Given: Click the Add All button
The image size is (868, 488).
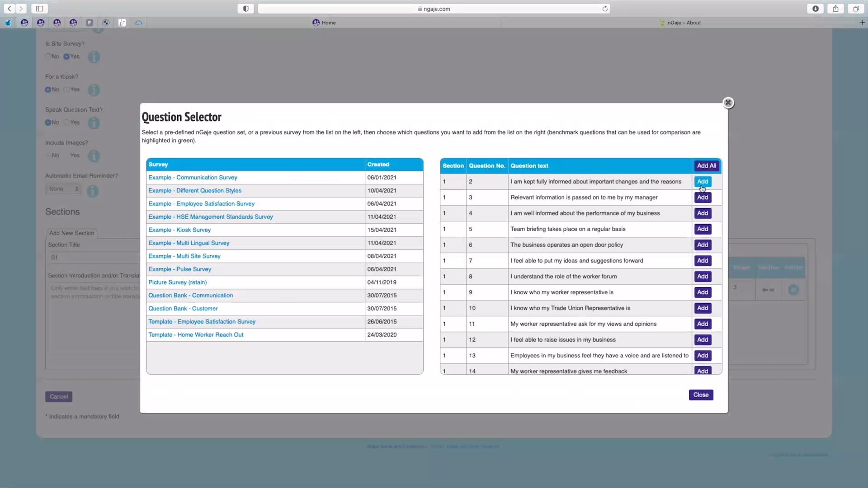Looking at the screenshot, I should tap(706, 166).
